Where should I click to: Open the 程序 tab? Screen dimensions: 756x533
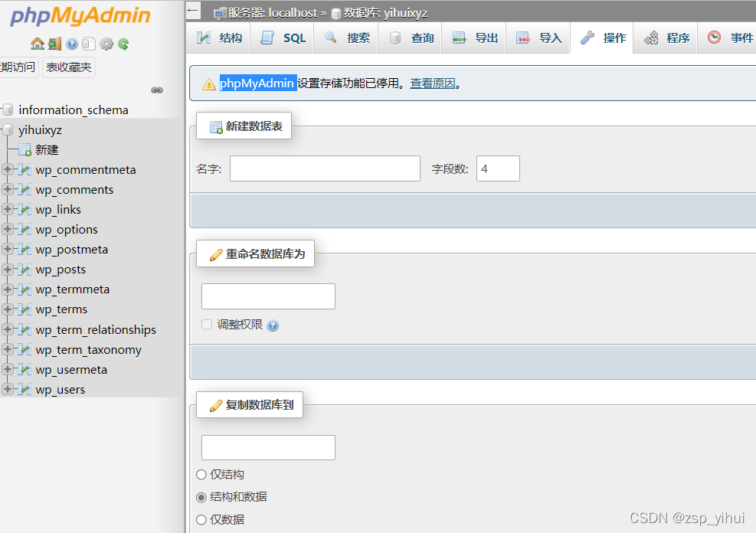(x=666, y=38)
